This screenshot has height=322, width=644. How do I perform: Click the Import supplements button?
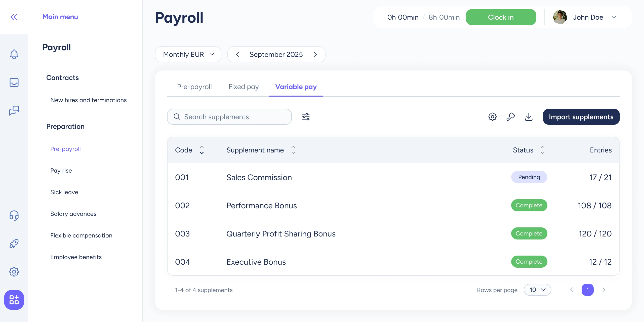click(581, 117)
